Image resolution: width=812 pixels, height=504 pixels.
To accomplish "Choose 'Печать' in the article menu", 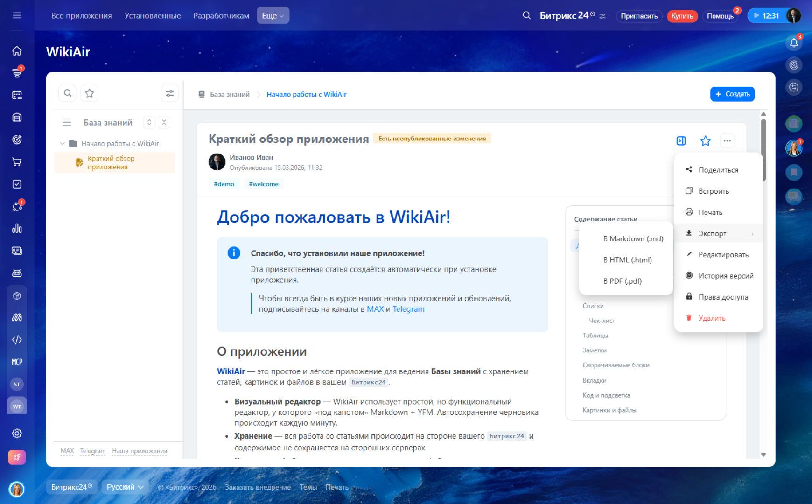I will pos(719,212).
